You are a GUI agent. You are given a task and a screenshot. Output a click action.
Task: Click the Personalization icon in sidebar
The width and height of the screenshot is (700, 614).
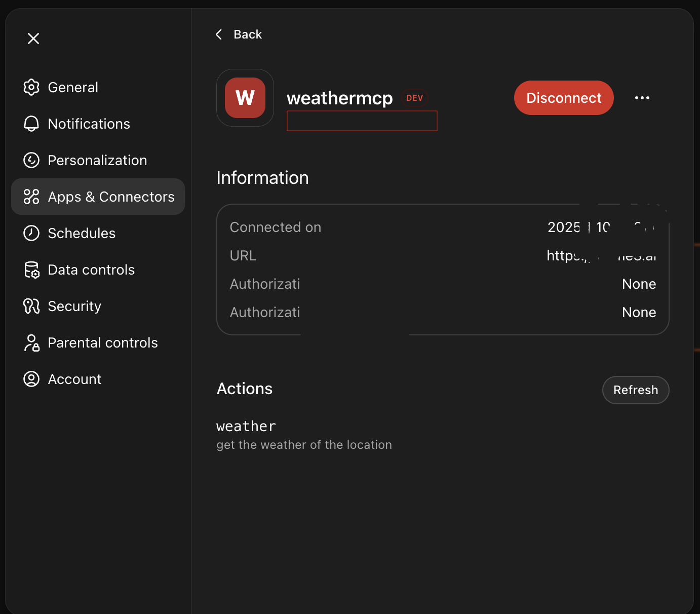31,160
